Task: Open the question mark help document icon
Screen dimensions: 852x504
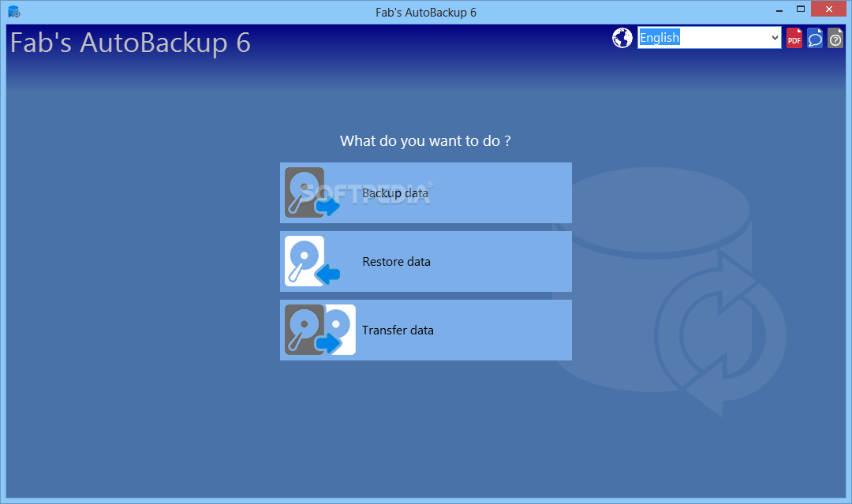Action: [x=835, y=38]
